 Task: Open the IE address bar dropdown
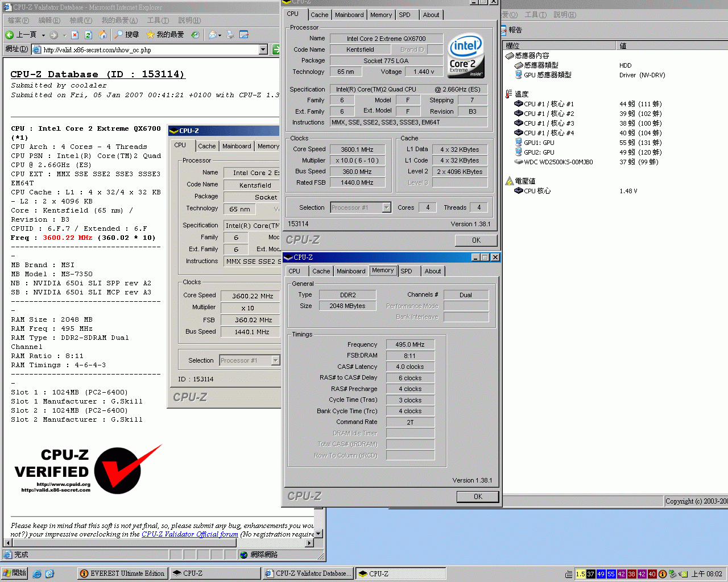point(263,49)
